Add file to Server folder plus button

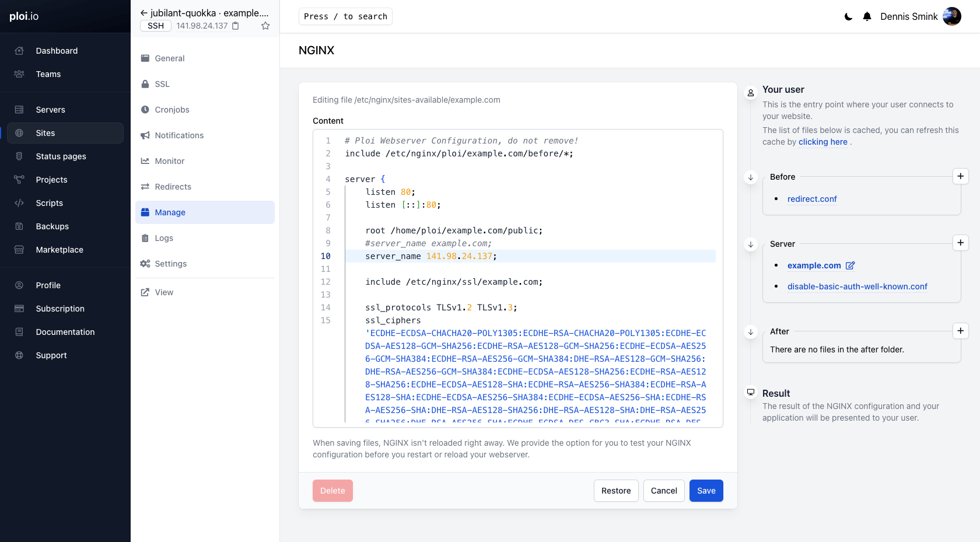tap(960, 243)
